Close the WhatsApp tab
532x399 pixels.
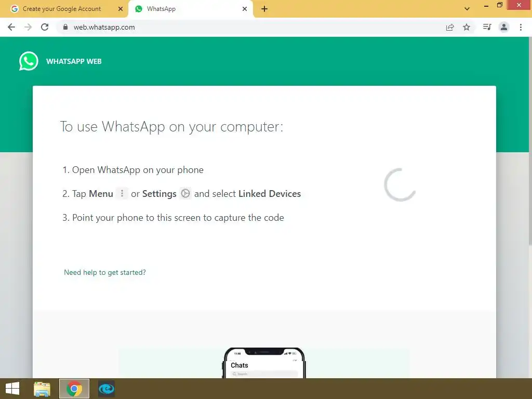click(x=245, y=9)
